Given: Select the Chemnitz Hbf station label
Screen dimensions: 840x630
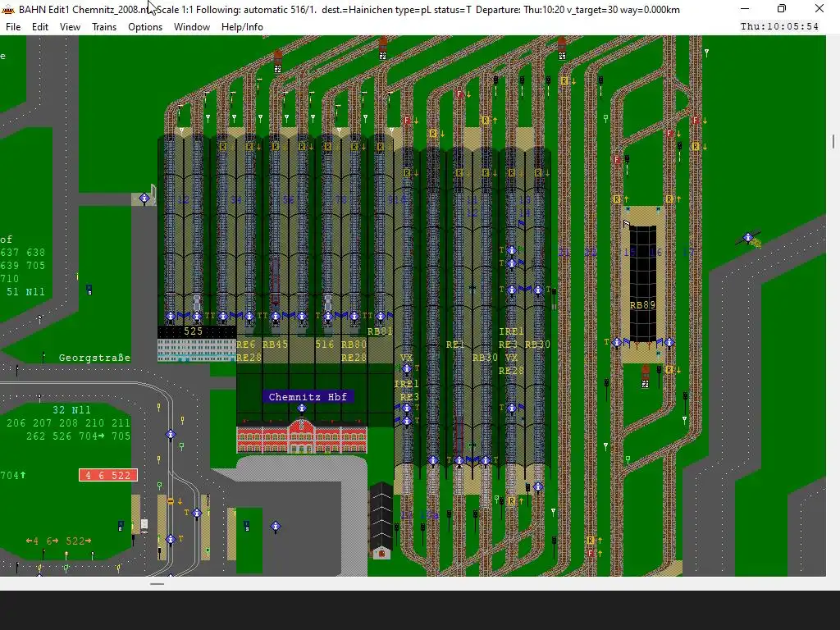Looking at the screenshot, I should click(x=308, y=397).
